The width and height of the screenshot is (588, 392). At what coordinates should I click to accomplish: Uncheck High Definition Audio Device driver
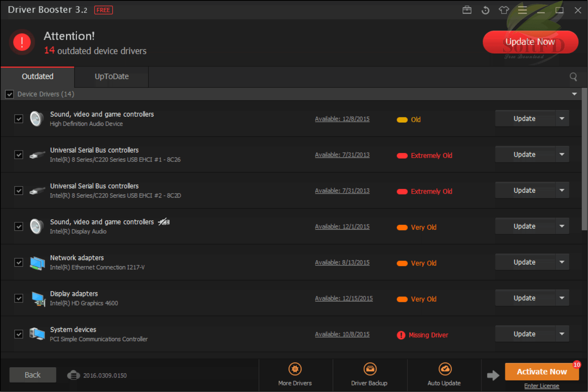point(18,118)
